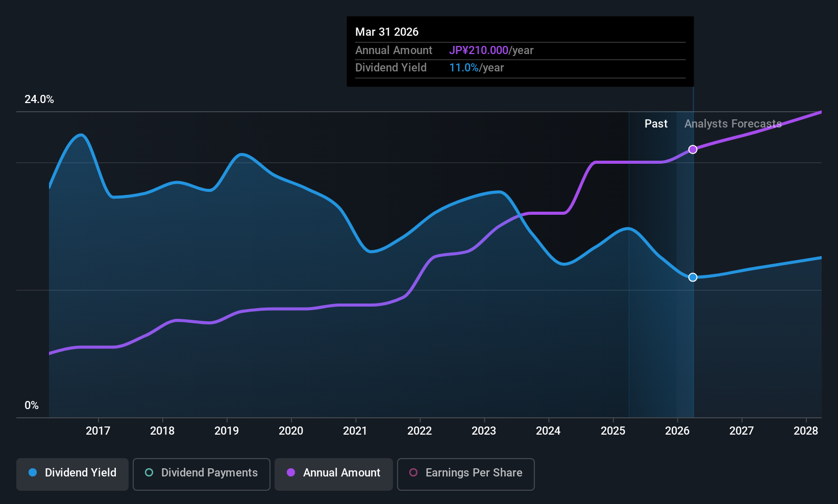Viewport: 838px width, 504px height.
Task: Click the Mar 31 2026 tooltip date
Action: (387, 32)
